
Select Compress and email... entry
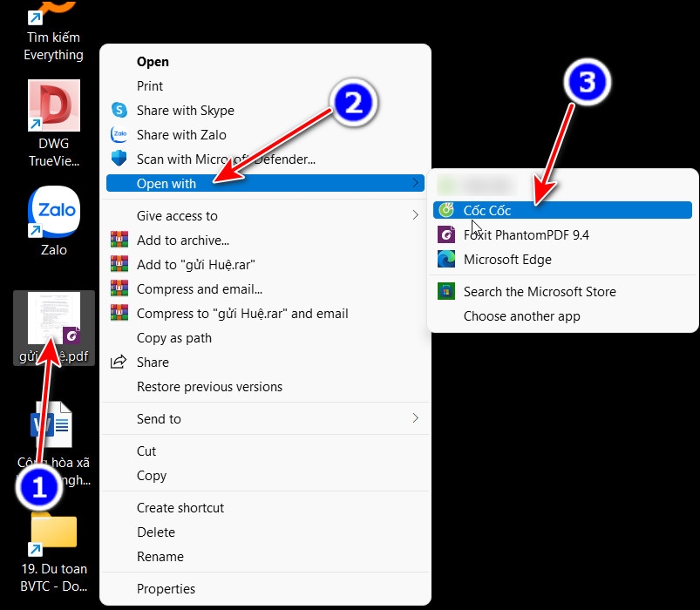pyautogui.click(x=265, y=288)
